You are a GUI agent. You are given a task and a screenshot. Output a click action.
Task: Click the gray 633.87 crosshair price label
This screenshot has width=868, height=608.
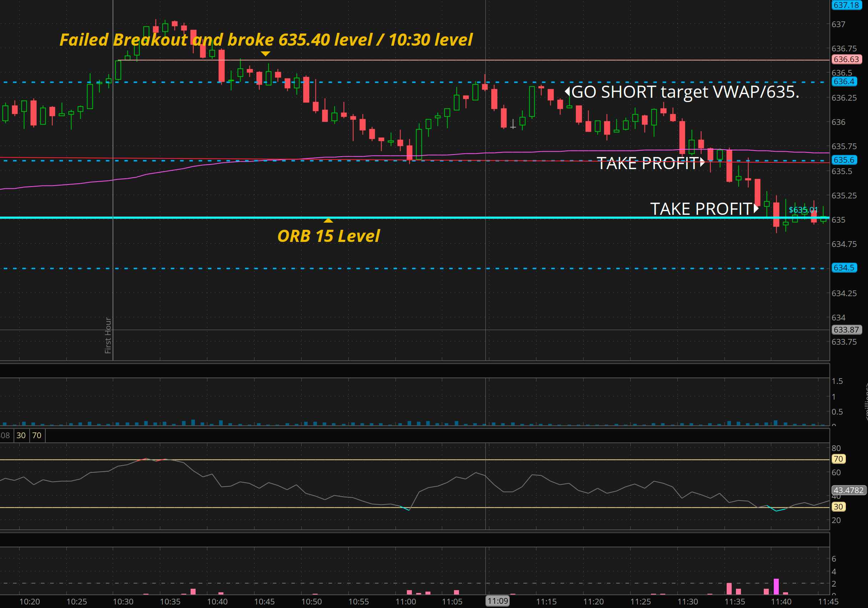coord(846,329)
